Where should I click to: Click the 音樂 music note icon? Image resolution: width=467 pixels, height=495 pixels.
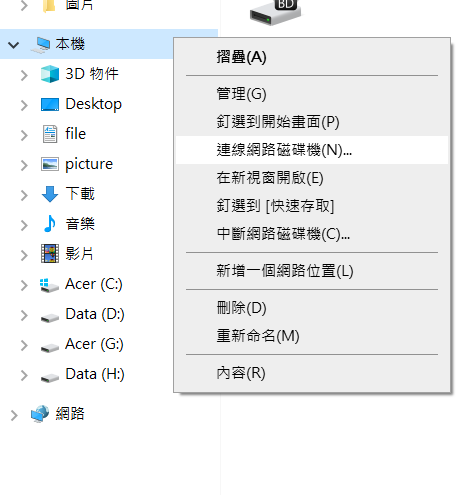click(50, 224)
